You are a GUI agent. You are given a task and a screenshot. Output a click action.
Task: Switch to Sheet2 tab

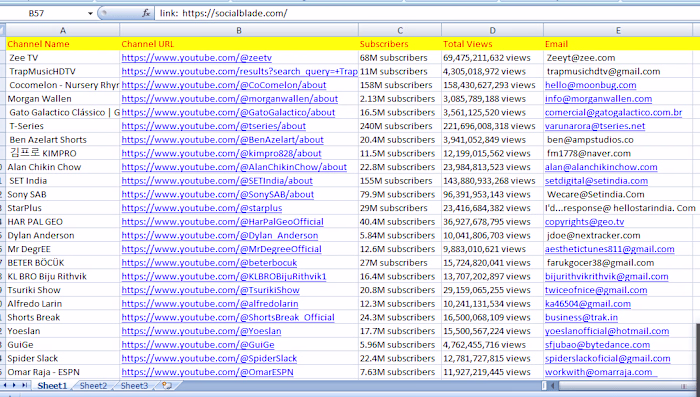coord(93,385)
